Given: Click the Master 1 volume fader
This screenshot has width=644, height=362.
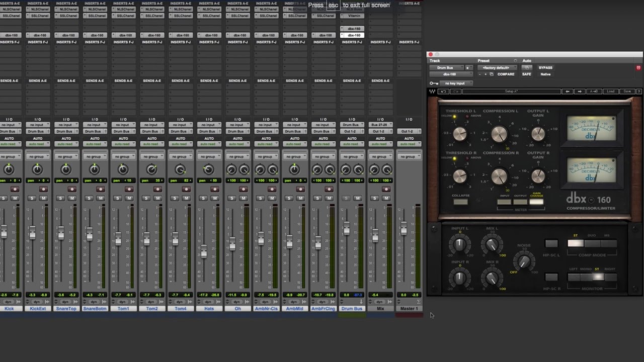Looking at the screenshot, I should pos(404,229).
